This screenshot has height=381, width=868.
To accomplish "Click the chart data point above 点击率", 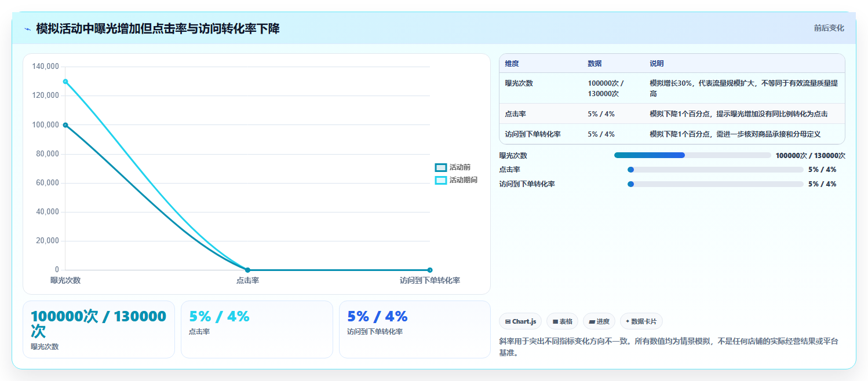I will pos(247,270).
